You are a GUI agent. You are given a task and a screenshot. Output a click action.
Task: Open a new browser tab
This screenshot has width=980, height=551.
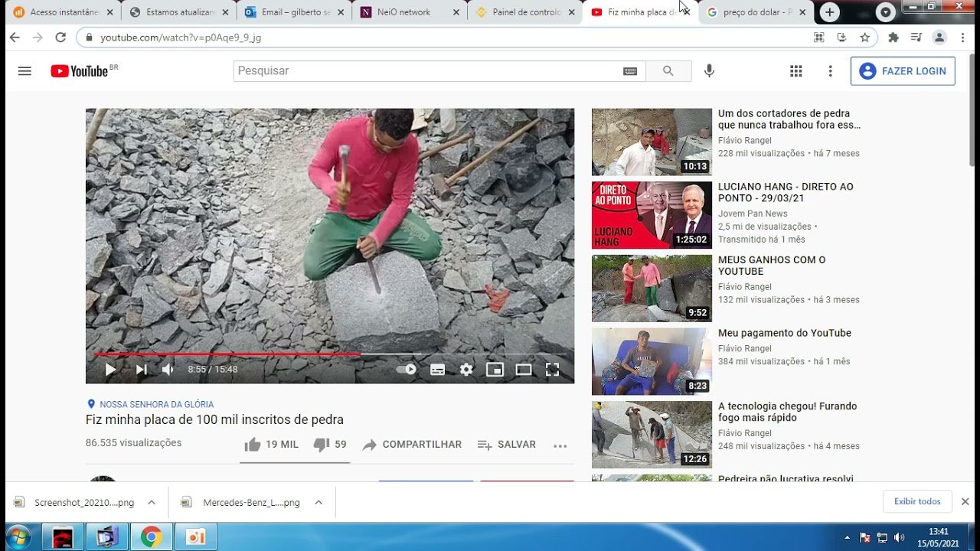[829, 12]
